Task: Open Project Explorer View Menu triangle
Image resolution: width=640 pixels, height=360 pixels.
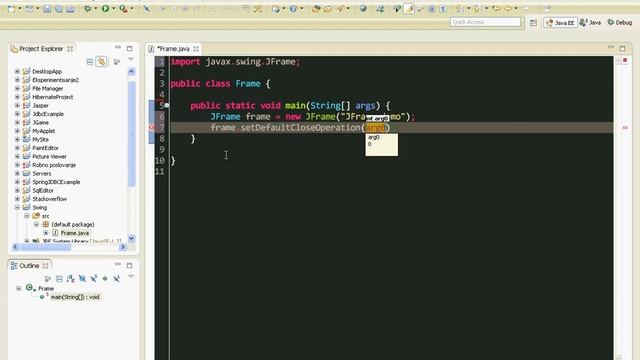Action: (x=131, y=60)
